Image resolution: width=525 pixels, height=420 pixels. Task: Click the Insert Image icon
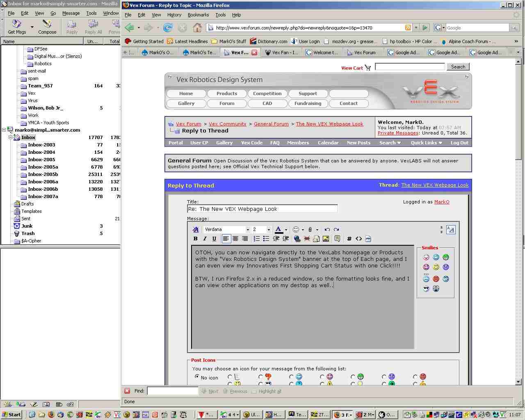coord(326,239)
